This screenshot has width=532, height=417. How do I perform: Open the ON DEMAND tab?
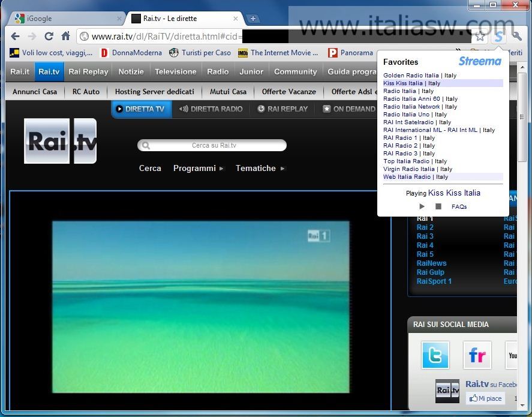point(349,109)
